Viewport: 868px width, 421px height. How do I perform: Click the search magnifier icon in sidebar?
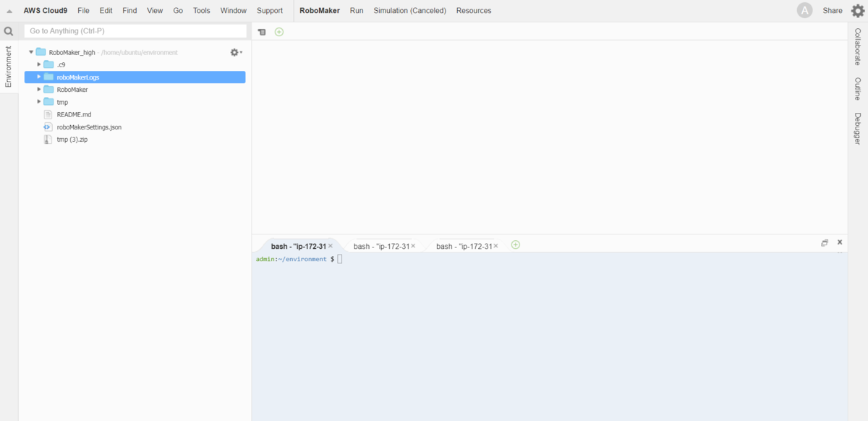(x=9, y=31)
